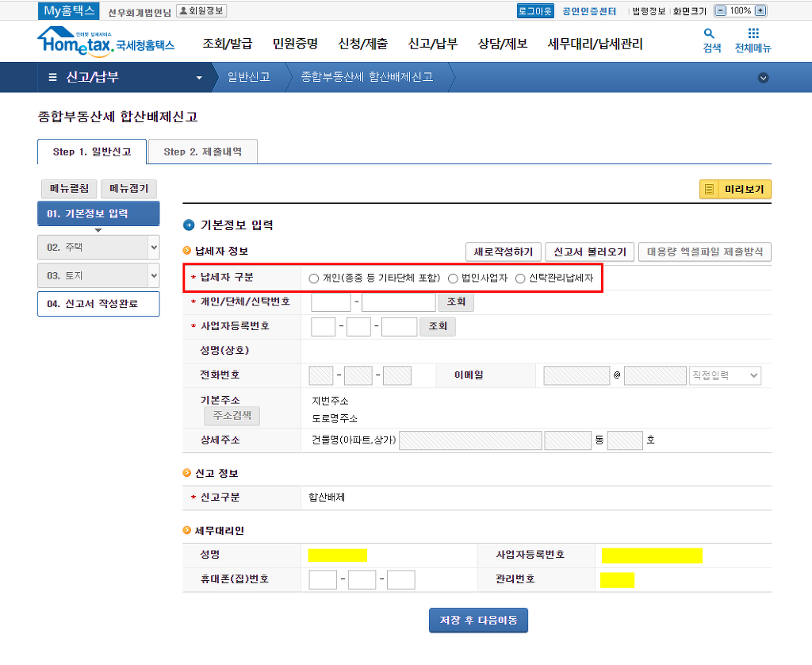Switch to Step 2. 제출내역 tab
The width and height of the screenshot is (812, 665).
point(202,152)
